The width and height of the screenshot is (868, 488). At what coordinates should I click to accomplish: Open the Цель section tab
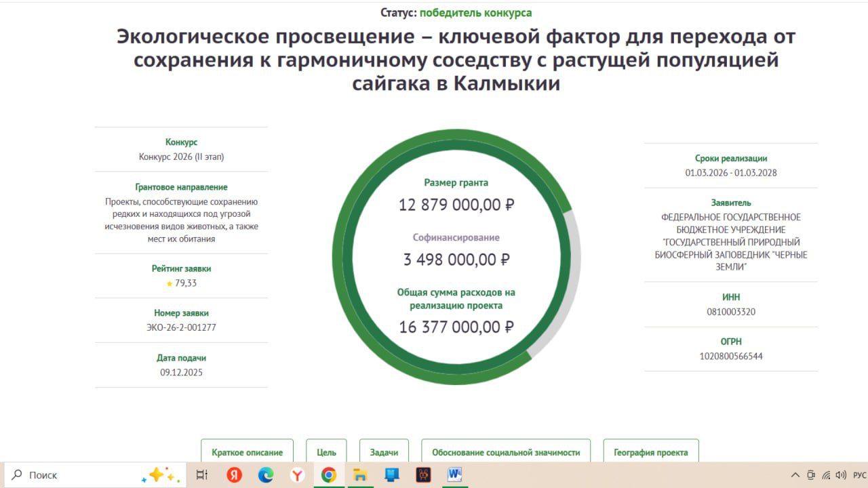point(326,452)
